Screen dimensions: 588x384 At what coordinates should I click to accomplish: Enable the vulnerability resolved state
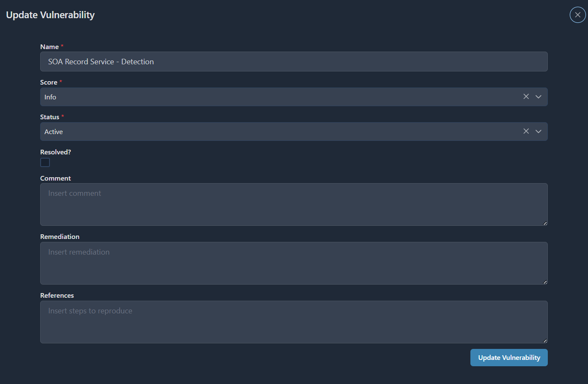pos(45,162)
